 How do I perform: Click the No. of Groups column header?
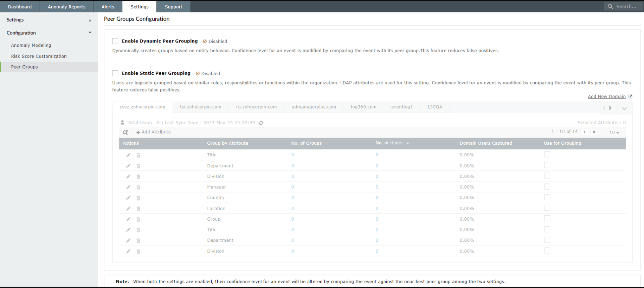tap(306, 143)
